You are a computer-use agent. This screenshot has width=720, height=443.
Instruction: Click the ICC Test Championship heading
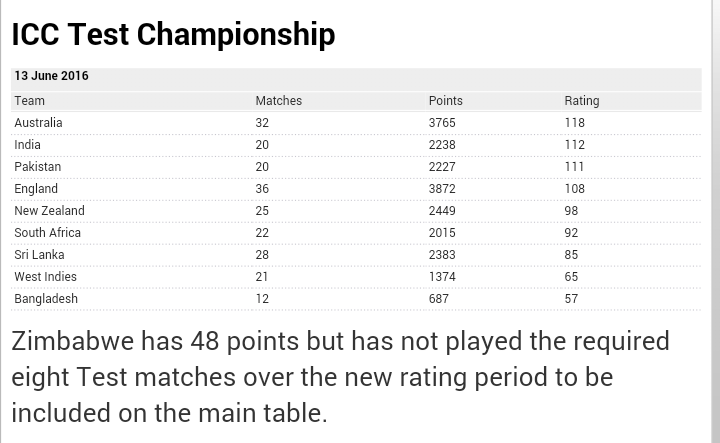173,35
